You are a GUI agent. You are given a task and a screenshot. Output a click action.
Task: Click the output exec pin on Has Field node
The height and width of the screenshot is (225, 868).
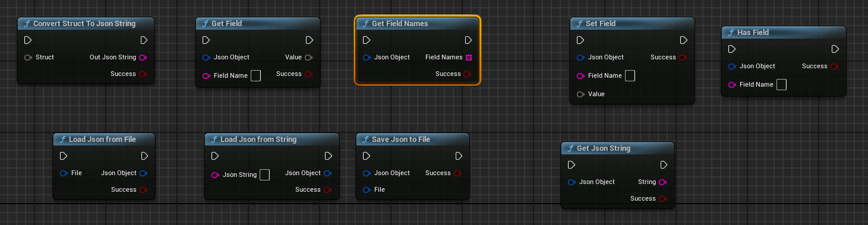pos(835,49)
